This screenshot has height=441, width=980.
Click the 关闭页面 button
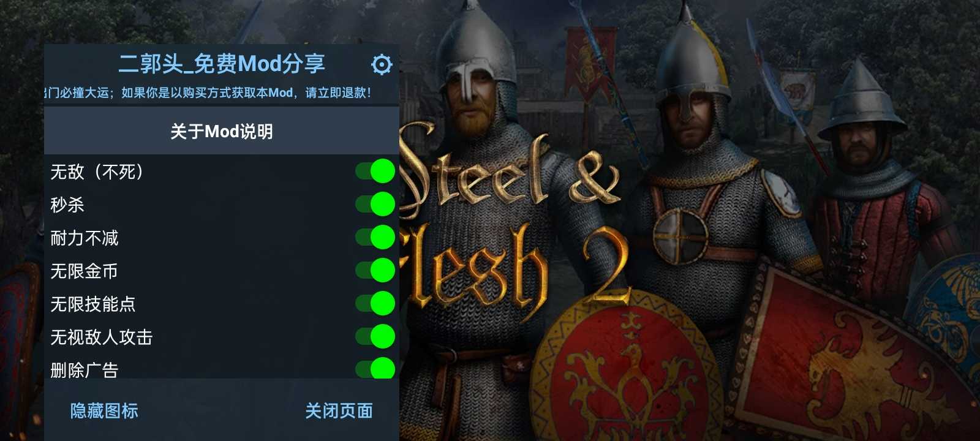click(339, 410)
